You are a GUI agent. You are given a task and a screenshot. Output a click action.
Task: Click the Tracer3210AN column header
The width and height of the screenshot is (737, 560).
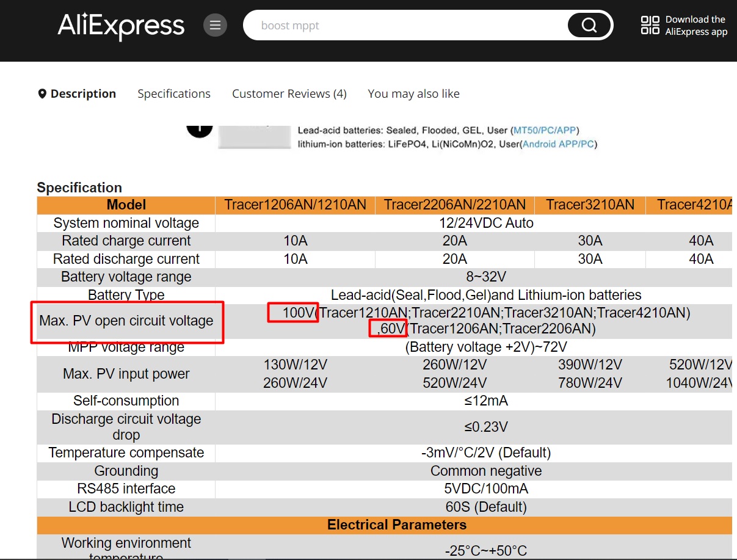(x=590, y=205)
